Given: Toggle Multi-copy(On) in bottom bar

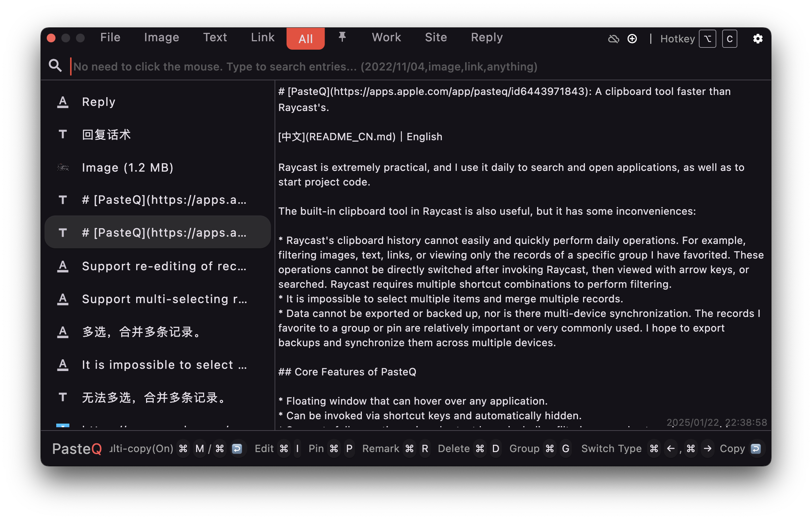Looking at the screenshot, I should (142, 448).
